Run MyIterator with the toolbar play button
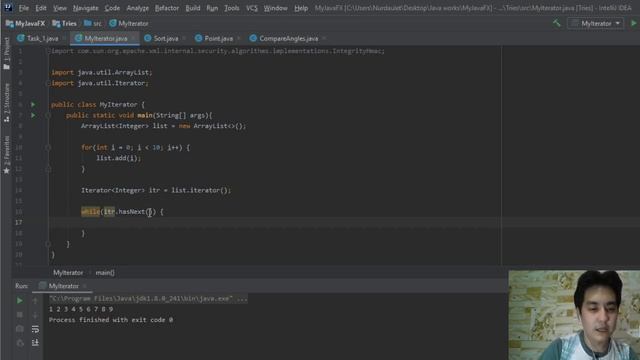The width and height of the screenshot is (640, 360). (633, 24)
